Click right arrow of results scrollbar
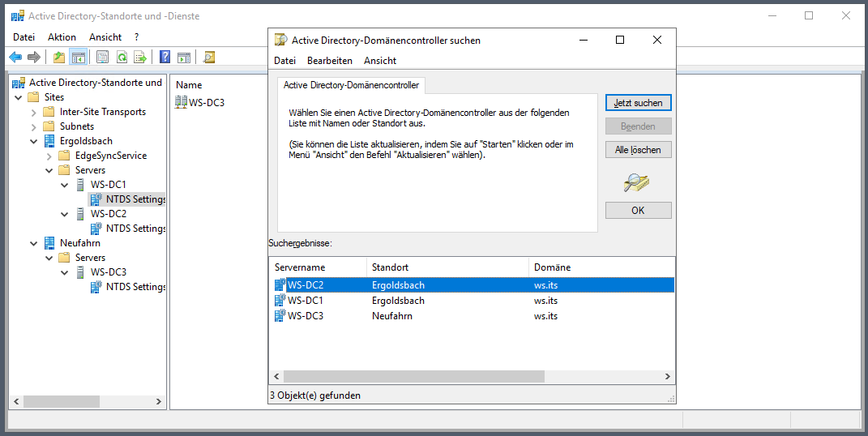The image size is (868, 436). pyautogui.click(x=668, y=376)
